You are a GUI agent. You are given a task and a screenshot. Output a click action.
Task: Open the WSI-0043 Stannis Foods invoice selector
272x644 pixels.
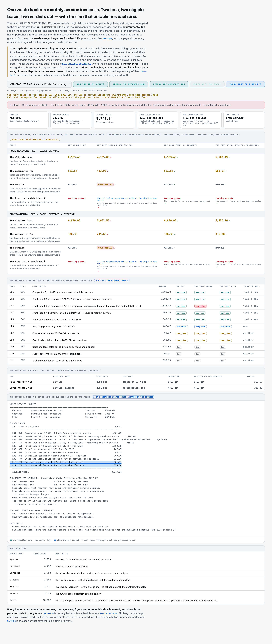(x=39, y=84)
